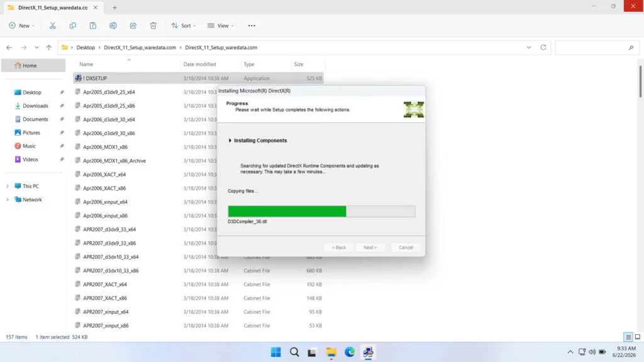Open Videos in the sidebar
Screen dimensions: 644x362
coord(30,160)
